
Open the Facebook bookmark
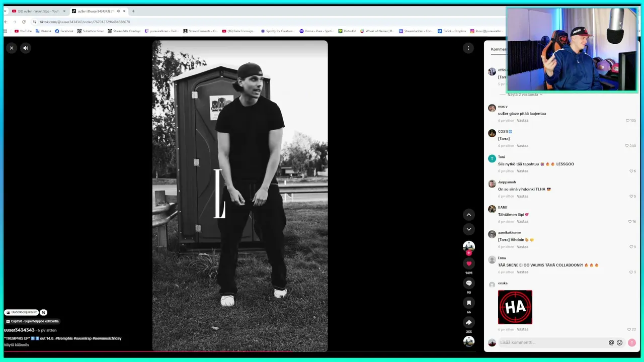(x=64, y=31)
